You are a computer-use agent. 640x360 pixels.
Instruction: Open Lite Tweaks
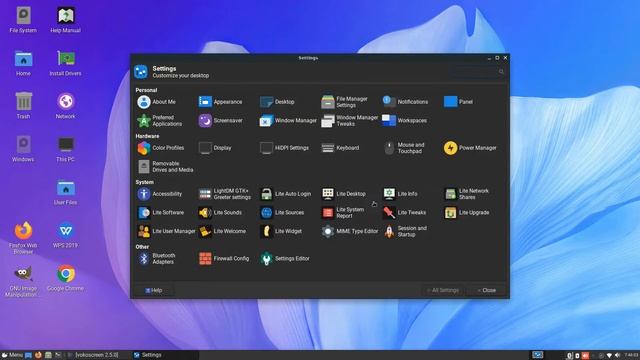coord(404,213)
